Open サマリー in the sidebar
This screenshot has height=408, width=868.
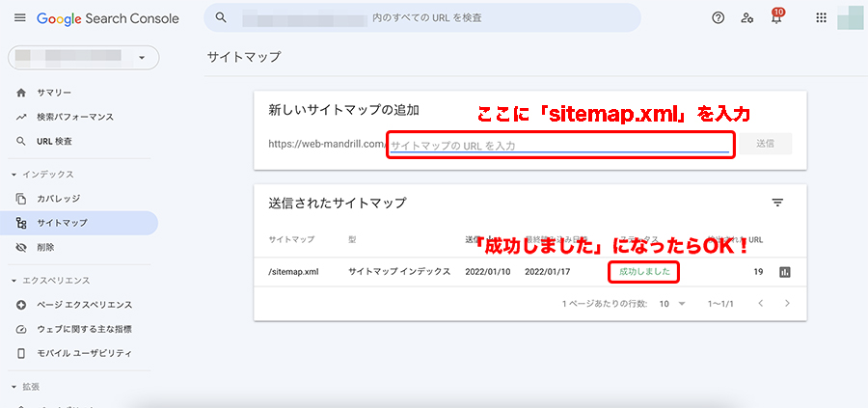pos(54,93)
